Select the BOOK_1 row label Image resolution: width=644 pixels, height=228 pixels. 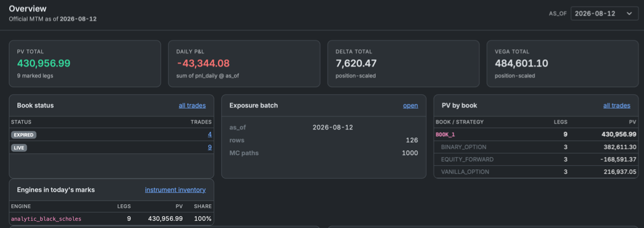coord(445,134)
